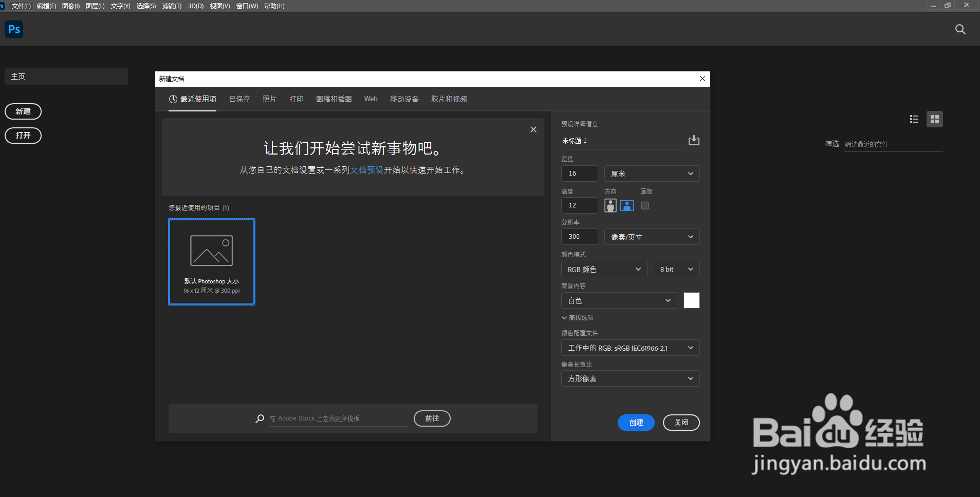Open the 背景内容 dropdown showing 白色

click(x=619, y=300)
